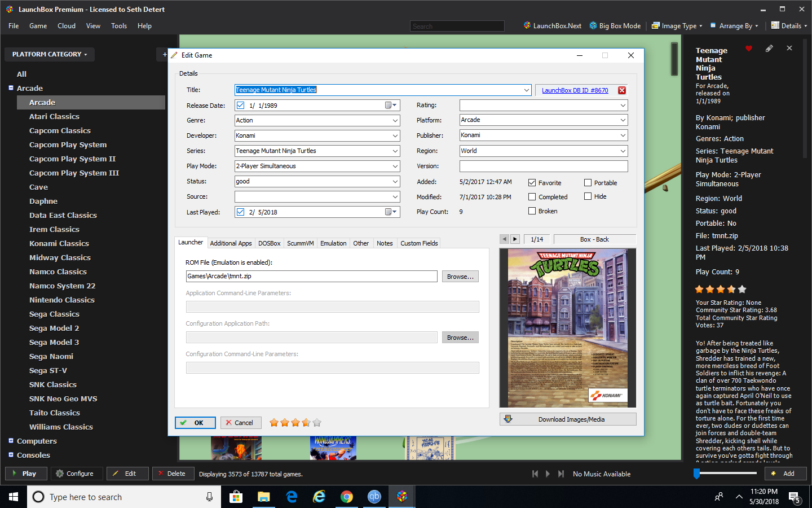The image size is (812, 508).
Task: Toggle the Release Date checkbox
Action: (x=241, y=106)
